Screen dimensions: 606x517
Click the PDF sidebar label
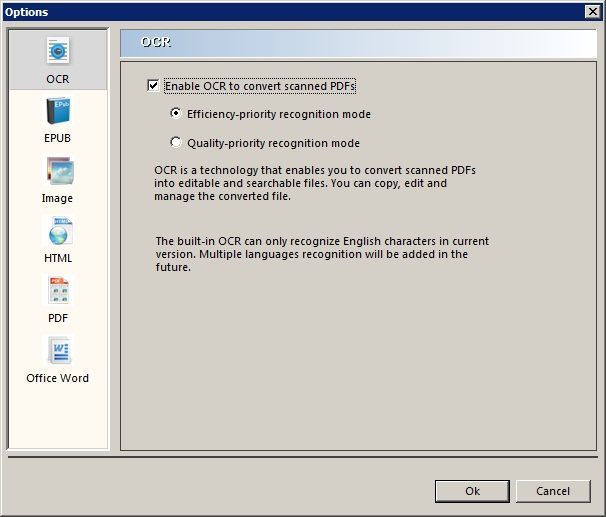58,318
